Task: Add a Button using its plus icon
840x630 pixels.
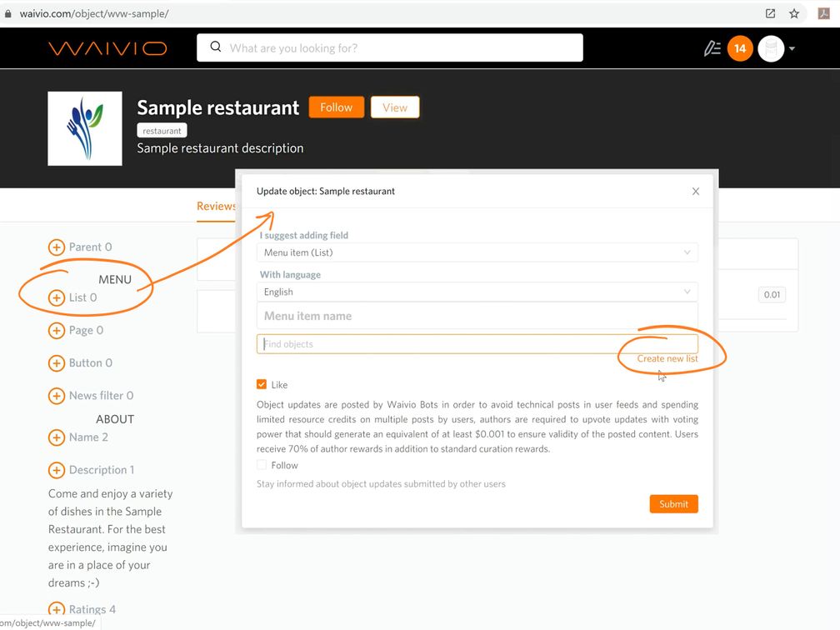Action: [x=56, y=363]
